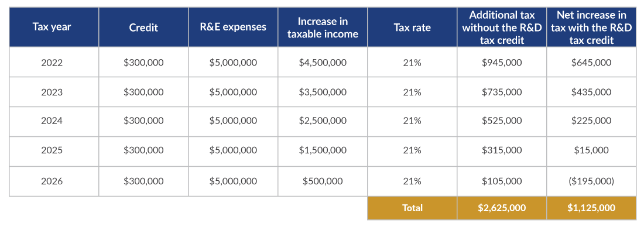
Task: Select the ($195,000) negative value cell
Action: [591, 181]
